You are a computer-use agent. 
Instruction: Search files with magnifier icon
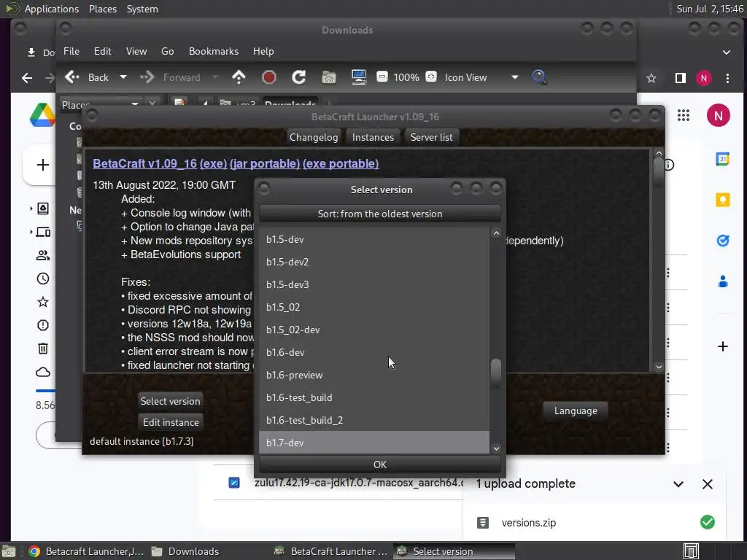pos(539,77)
